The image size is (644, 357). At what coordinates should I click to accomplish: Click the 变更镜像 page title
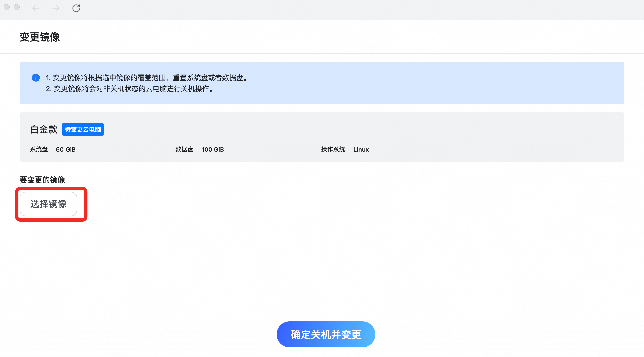point(40,37)
